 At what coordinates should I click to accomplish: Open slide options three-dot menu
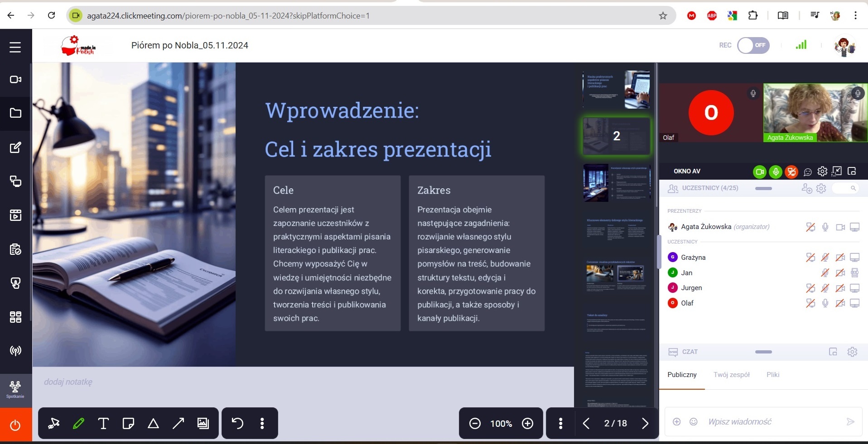561,424
